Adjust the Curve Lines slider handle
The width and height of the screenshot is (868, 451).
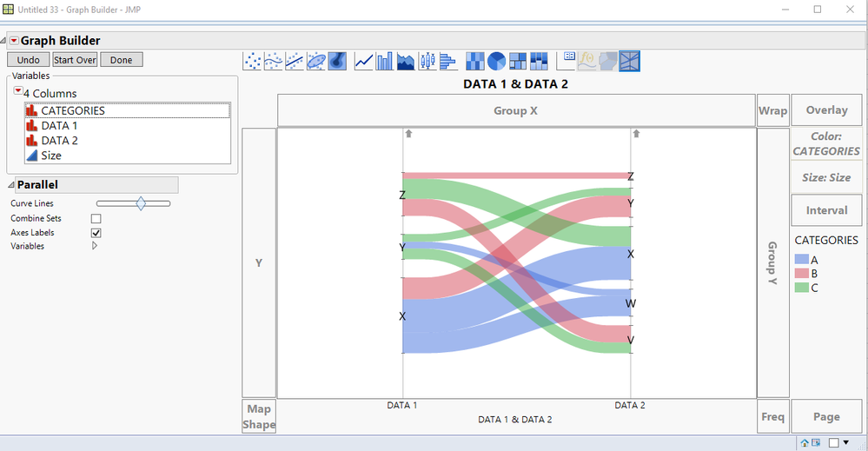[x=141, y=203]
